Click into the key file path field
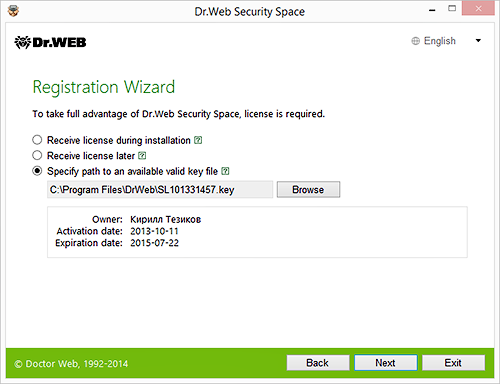This screenshot has height=384, width=500. tap(160, 190)
